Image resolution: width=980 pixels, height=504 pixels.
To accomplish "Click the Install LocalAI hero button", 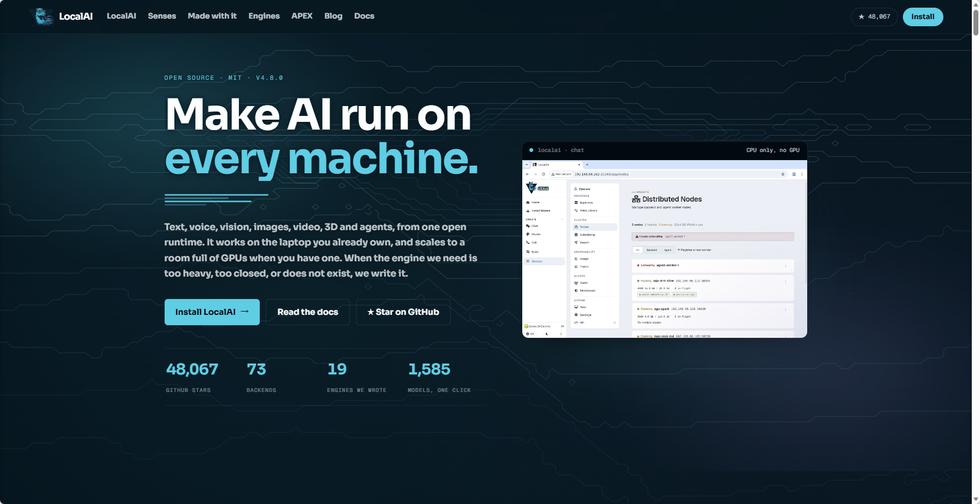I will [212, 312].
